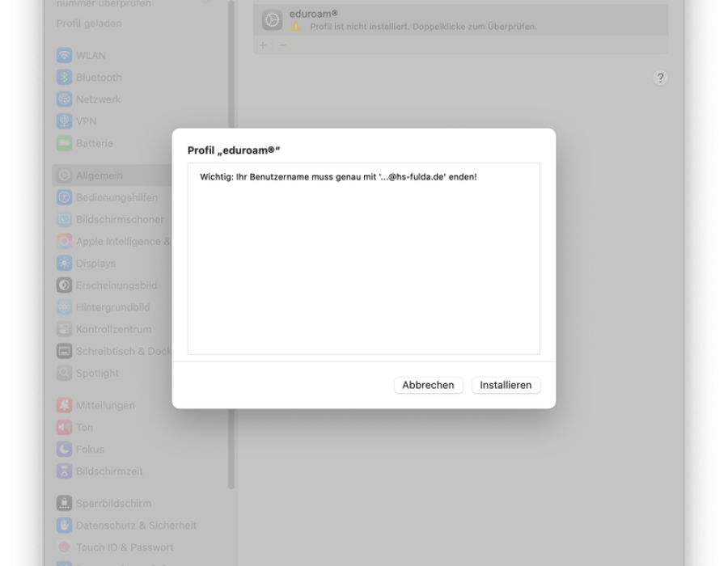728x566 pixels.
Task: Select the WLAN label in the sidebar
Action: pos(91,55)
